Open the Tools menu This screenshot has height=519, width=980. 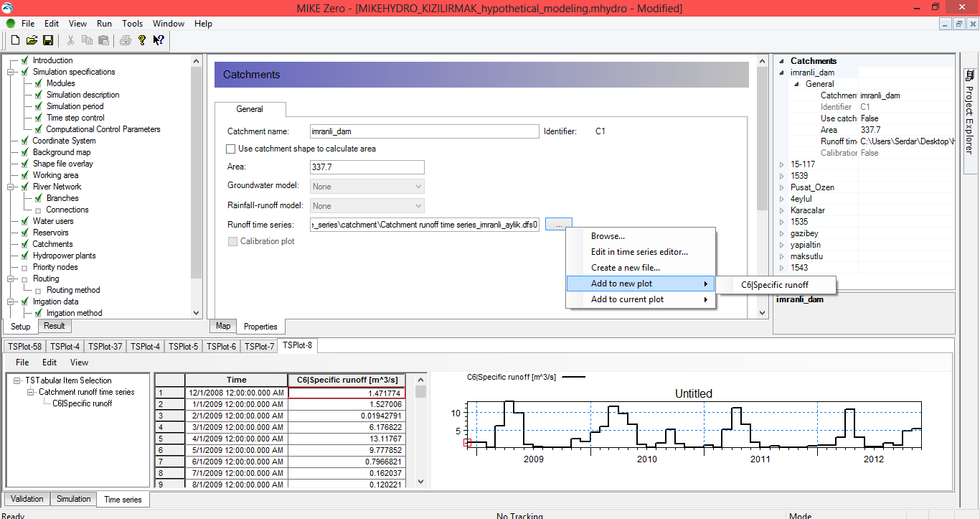[x=133, y=24]
